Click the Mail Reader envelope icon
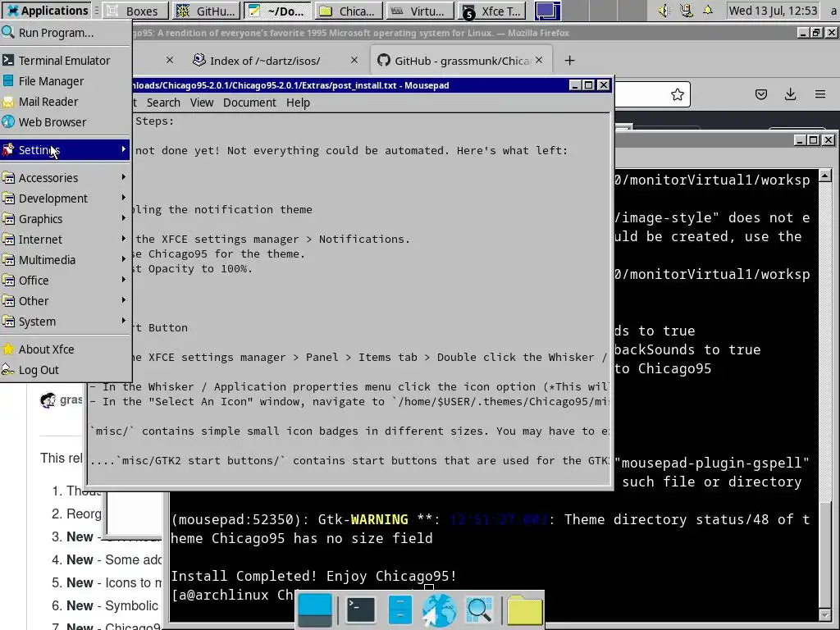840x630 pixels. point(8,102)
